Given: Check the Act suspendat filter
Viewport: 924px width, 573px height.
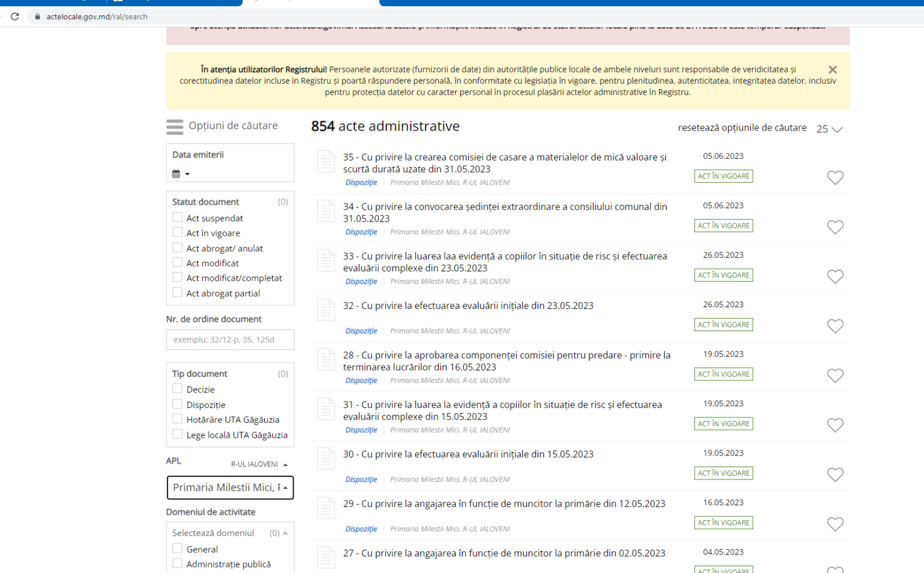Looking at the screenshot, I should 177,217.
